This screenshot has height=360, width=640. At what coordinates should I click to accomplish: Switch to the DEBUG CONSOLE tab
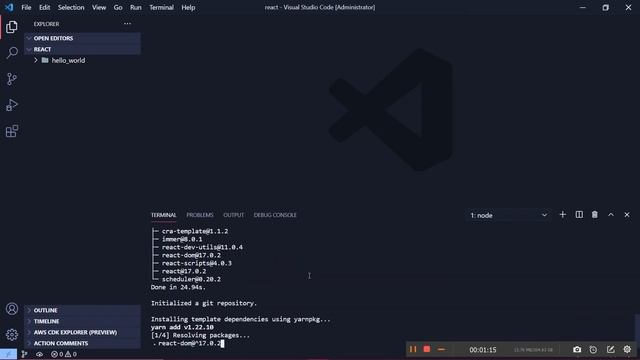click(x=275, y=215)
